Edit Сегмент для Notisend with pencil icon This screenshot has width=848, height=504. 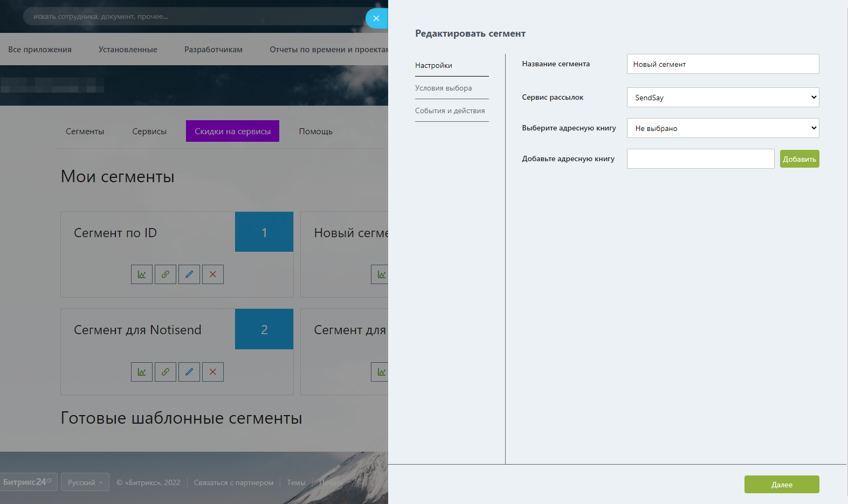click(x=189, y=372)
